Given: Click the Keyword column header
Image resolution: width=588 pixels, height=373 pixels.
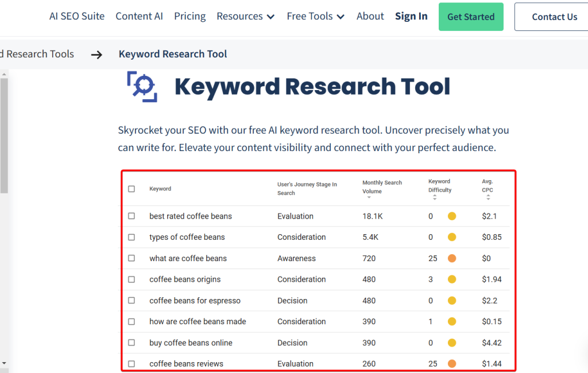Looking at the screenshot, I should [160, 189].
